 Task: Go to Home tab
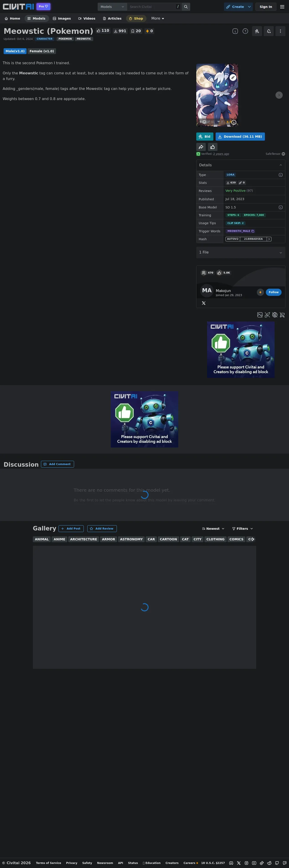pyautogui.click(x=12, y=18)
